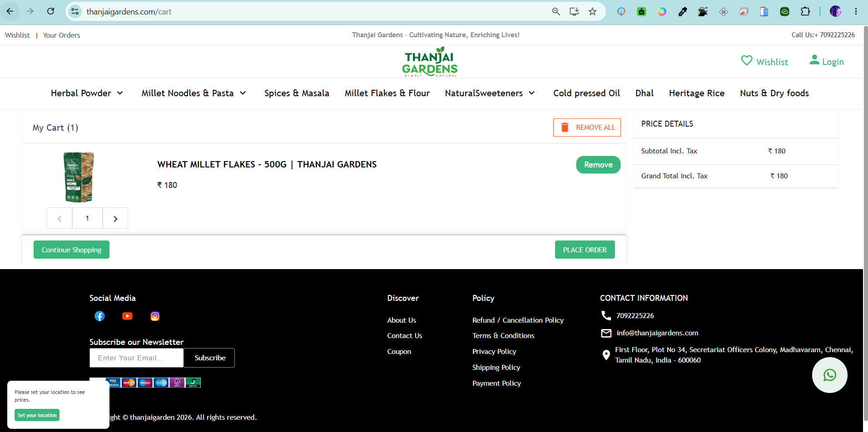Open the Dhal category

coord(645,93)
